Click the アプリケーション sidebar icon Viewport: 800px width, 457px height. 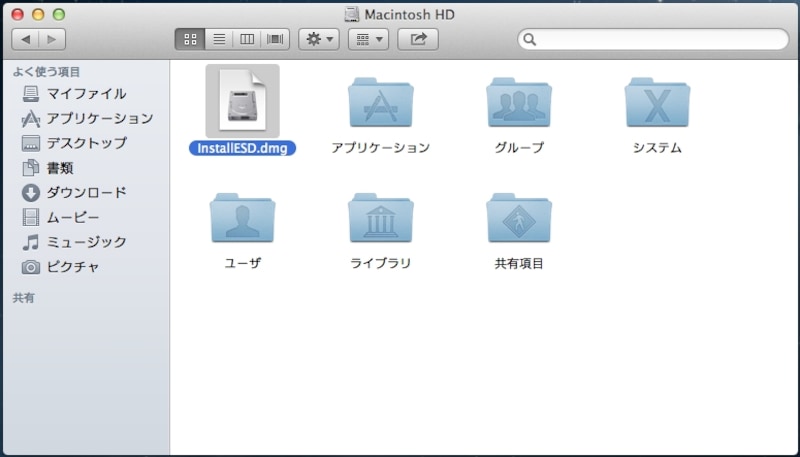[x=31, y=118]
